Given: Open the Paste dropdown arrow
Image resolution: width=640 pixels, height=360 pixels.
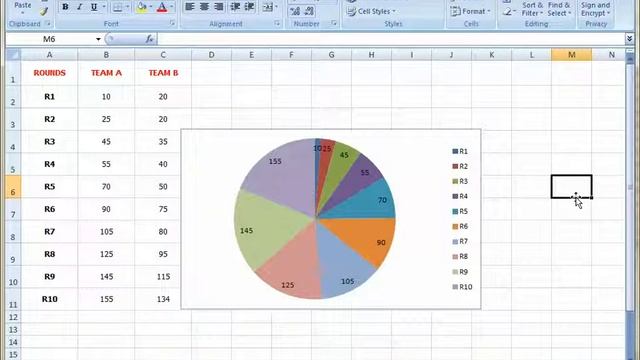Looking at the screenshot, I should 22,13.
